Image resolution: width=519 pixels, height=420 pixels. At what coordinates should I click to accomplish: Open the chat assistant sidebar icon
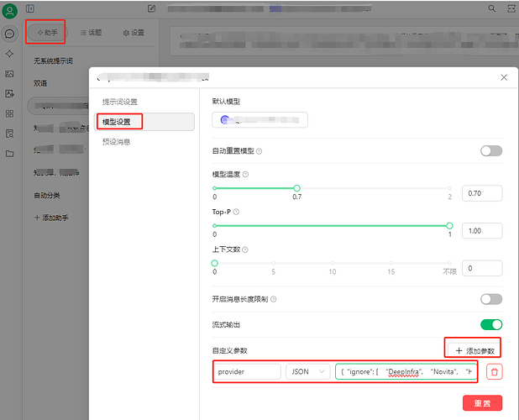point(9,34)
